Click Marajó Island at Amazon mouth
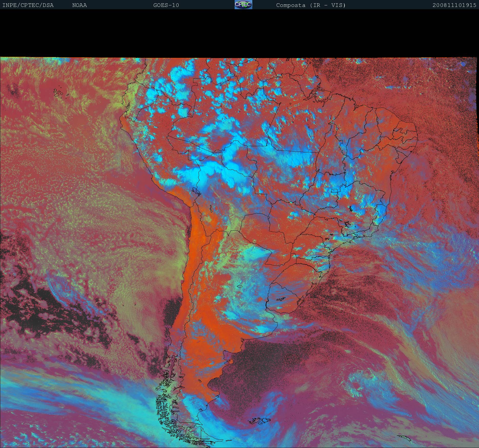The height and width of the screenshot is (448, 479). [318, 88]
